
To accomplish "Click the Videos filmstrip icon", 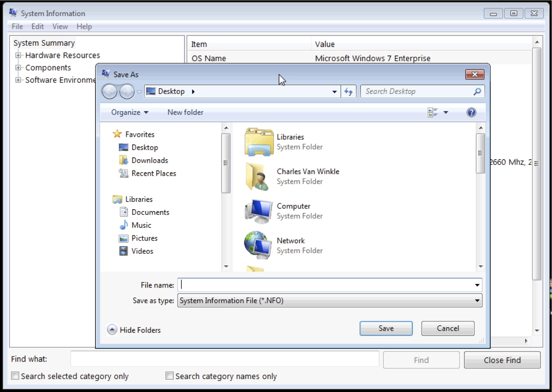I will coord(123,251).
